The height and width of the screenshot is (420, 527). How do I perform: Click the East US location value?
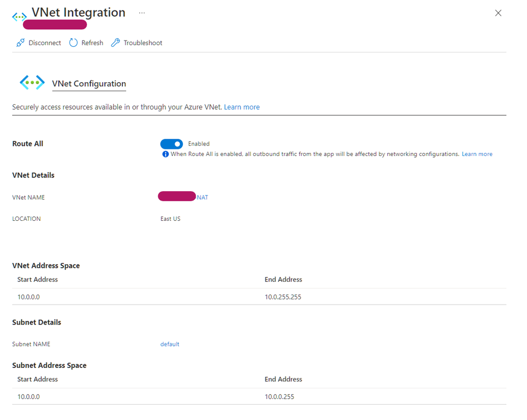(x=170, y=219)
